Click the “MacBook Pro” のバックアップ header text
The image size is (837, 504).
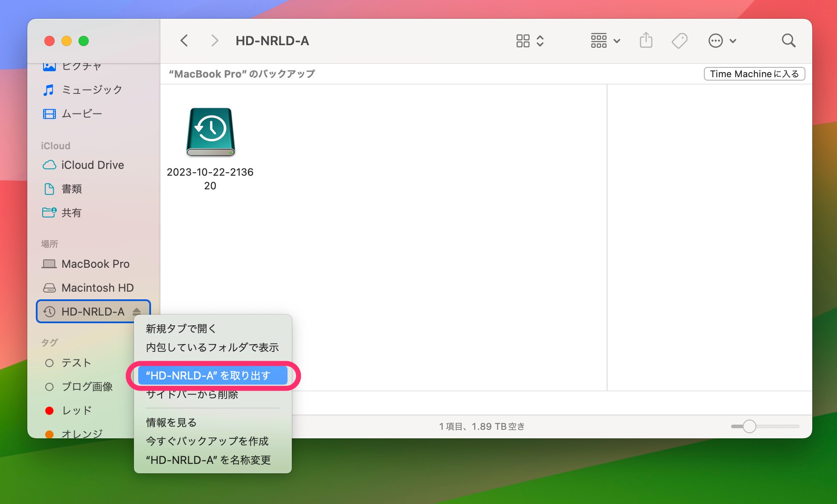point(242,74)
